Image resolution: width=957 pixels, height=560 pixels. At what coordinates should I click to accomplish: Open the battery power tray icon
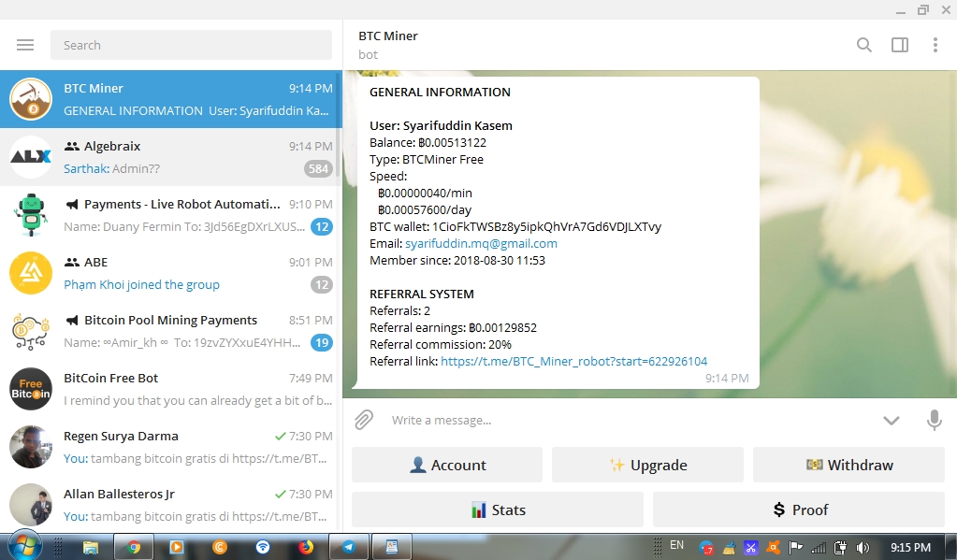coord(840,548)
